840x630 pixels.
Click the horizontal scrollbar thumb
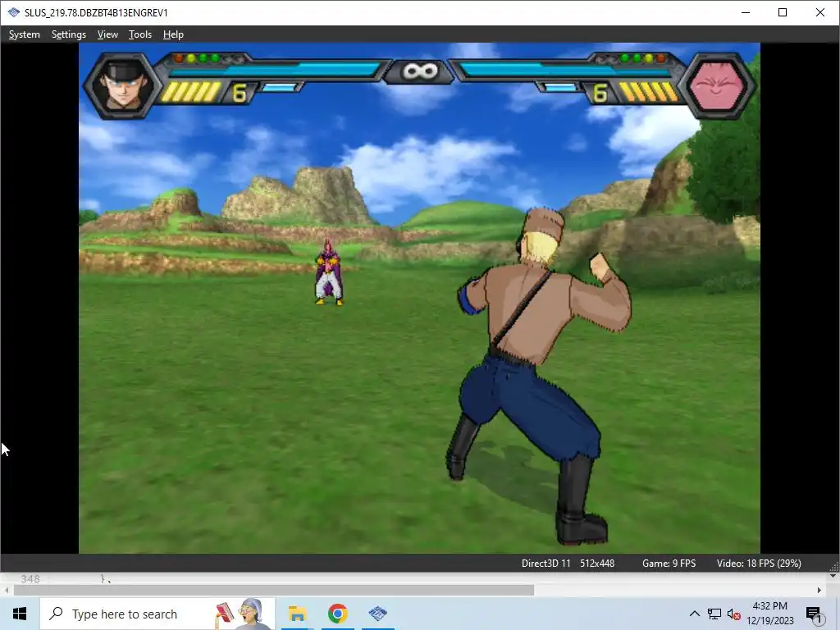coord(274,590)
